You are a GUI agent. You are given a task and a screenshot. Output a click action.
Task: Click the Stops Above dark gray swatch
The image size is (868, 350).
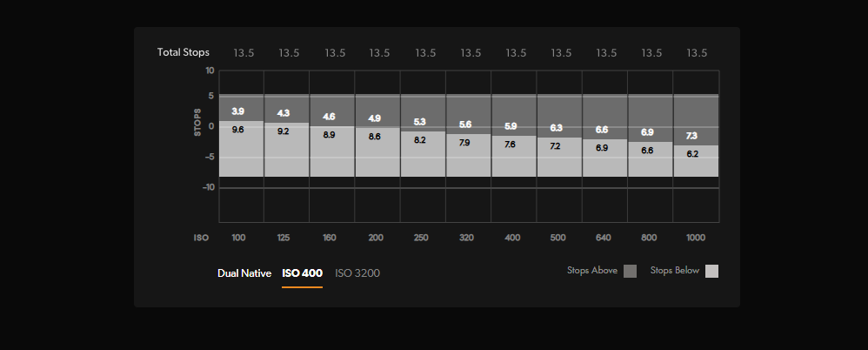[x=630, y=271]
